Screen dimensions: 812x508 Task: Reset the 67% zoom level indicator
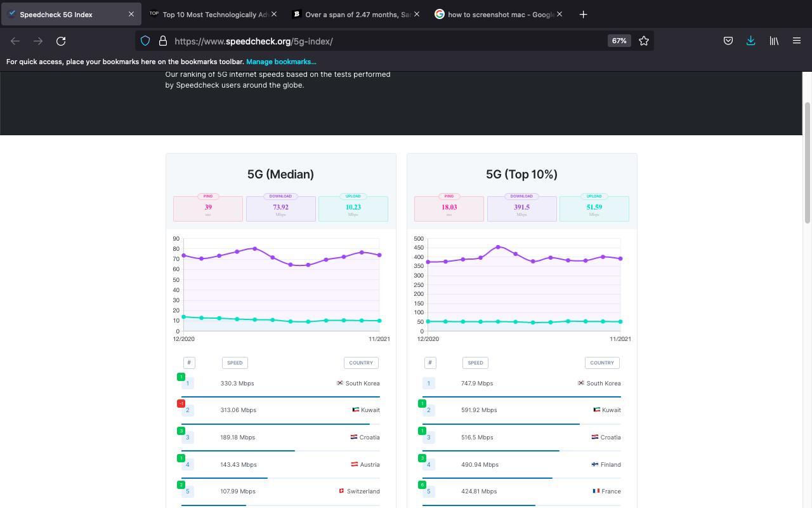point(619,41)
